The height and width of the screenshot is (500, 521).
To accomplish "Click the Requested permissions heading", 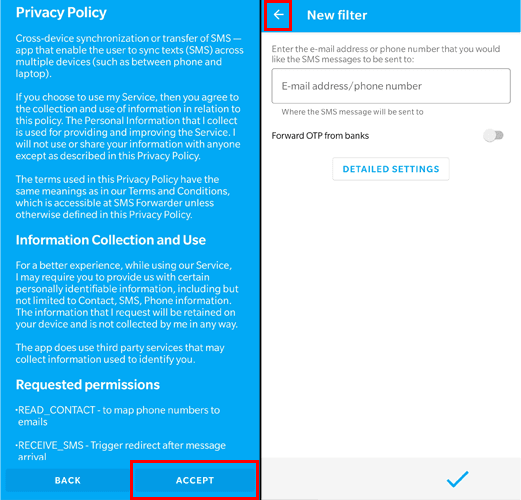I will coord(88,385).
